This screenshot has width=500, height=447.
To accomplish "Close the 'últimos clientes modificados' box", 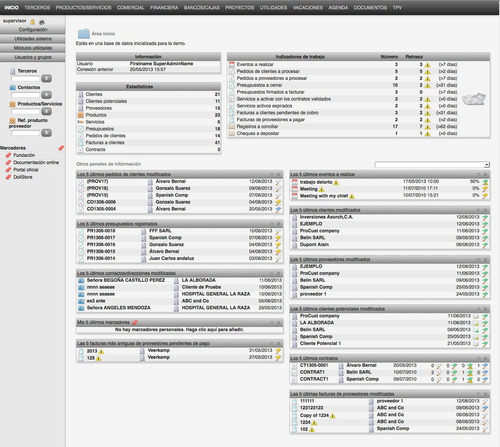I will coord(485,210).
